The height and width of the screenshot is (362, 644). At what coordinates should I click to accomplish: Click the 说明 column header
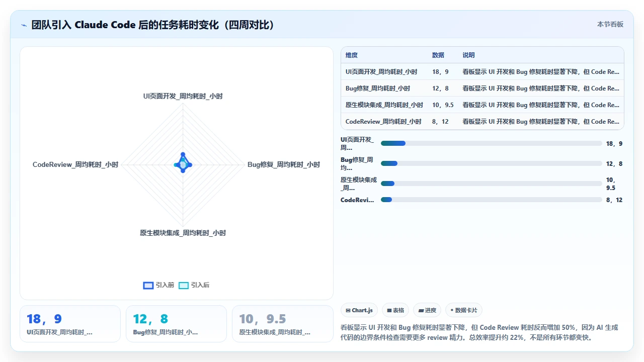tap(469, 55)
